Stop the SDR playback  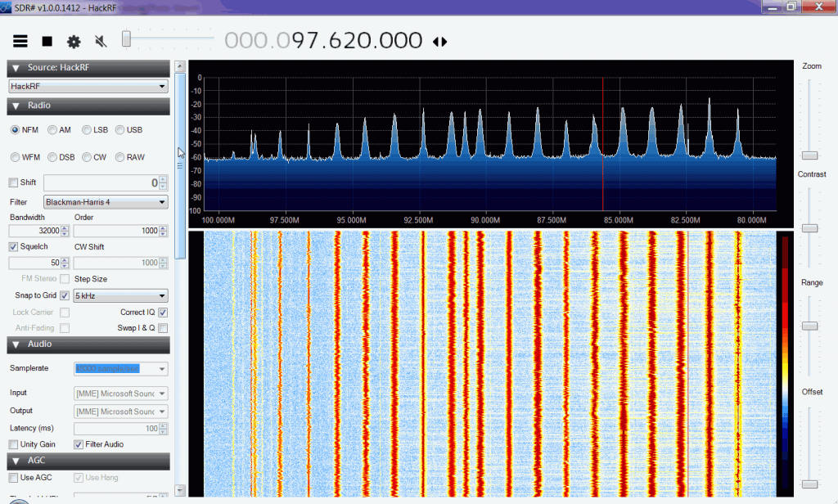(47, 40)
